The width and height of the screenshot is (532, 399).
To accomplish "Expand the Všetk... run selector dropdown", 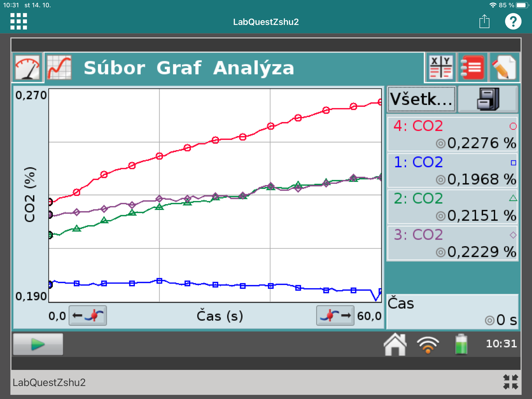I will (x=421, y=99).
